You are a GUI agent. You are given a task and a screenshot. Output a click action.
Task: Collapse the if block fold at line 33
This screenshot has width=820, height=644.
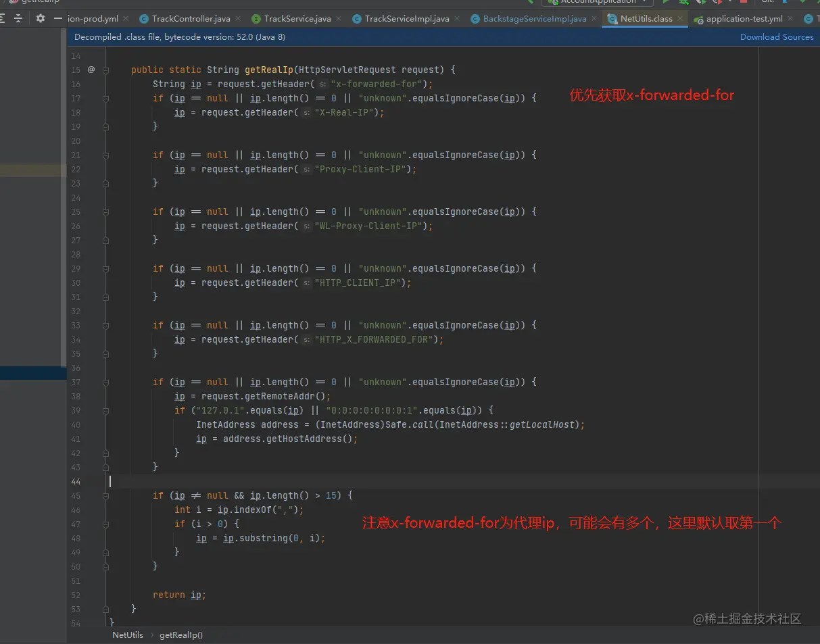(x=106, y=325)
